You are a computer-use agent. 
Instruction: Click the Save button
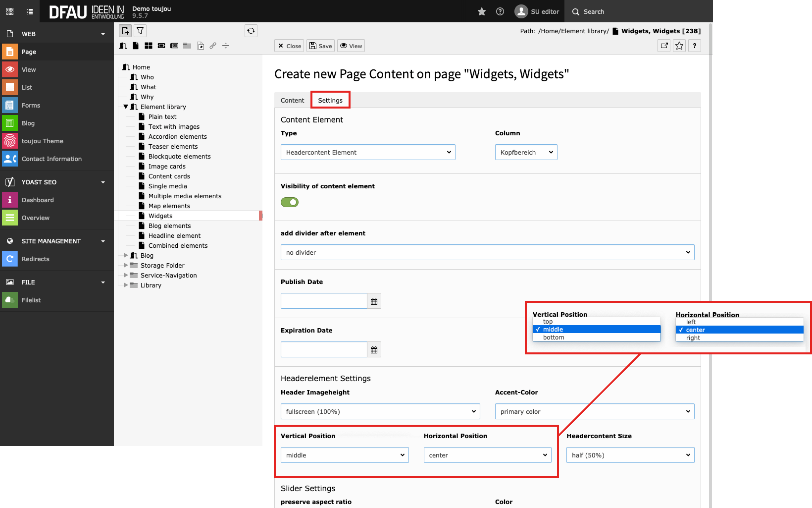click(320, 46)
